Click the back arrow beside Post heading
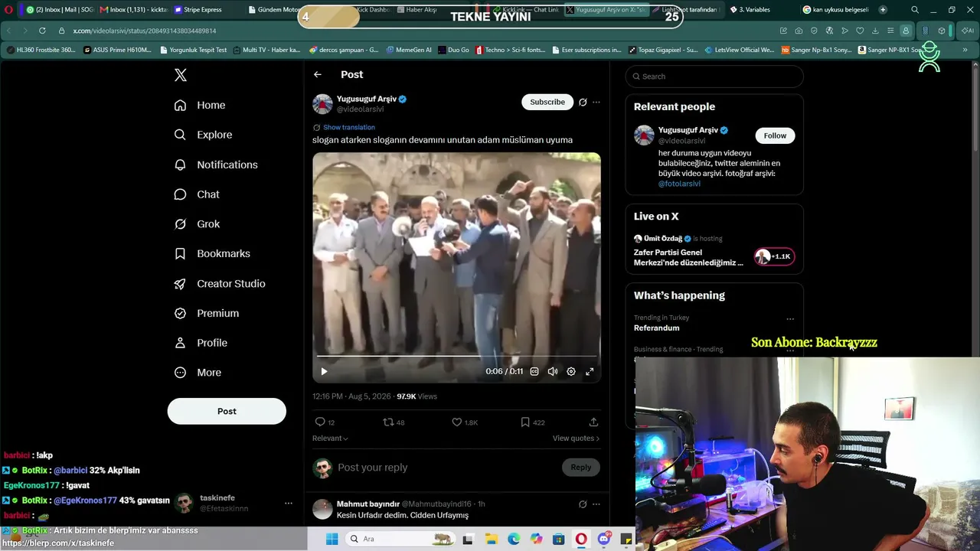 318,74
